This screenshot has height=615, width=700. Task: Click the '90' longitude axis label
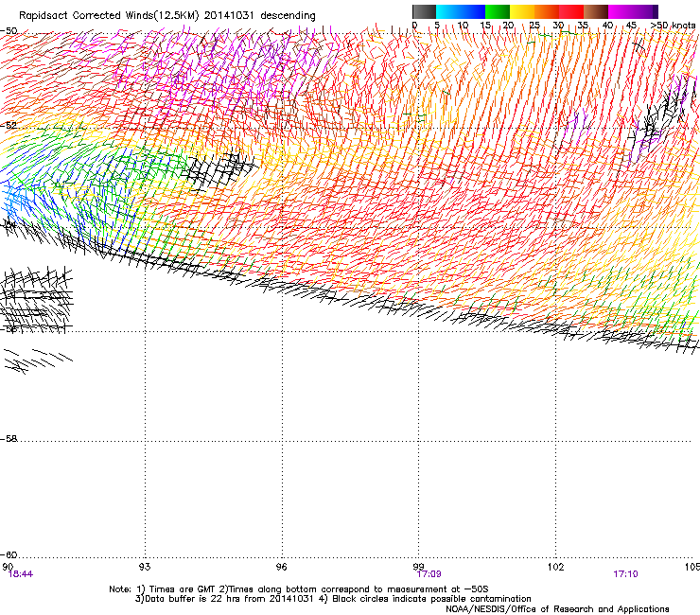8,567
